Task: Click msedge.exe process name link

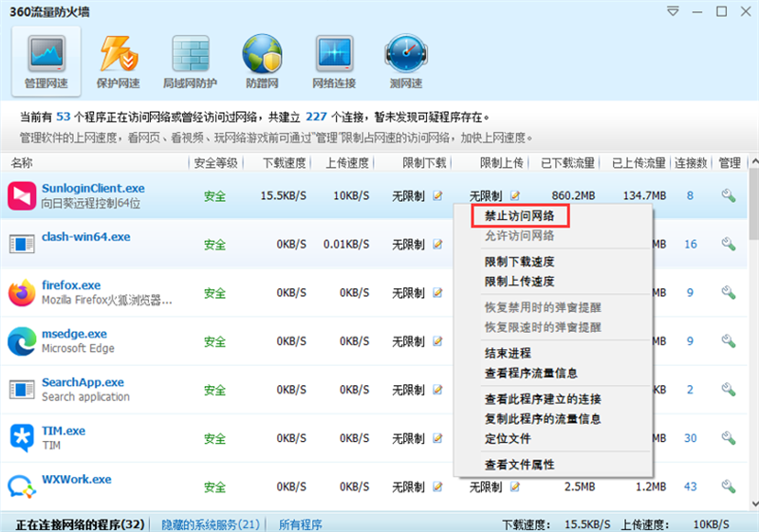Action: tap(74, 335)
